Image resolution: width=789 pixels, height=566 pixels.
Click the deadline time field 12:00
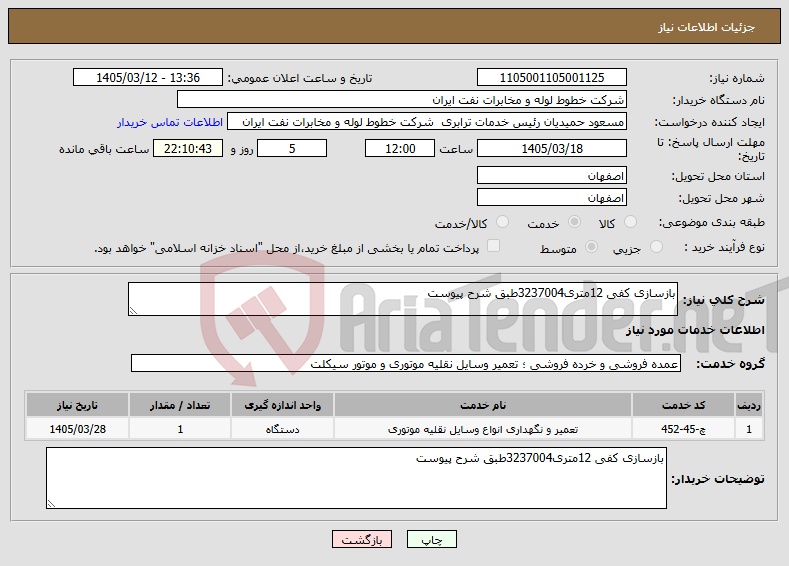(400, 148)
